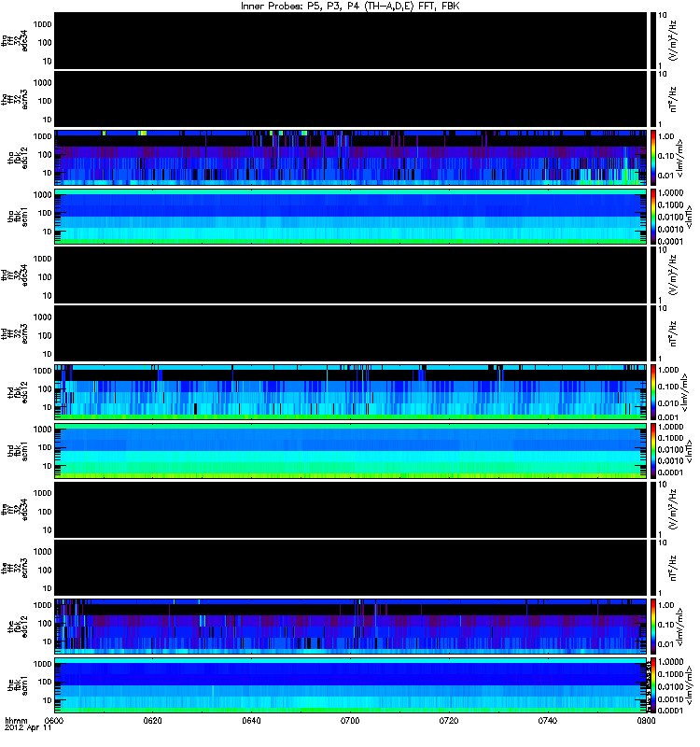The height and width of the screenshot is (747, 700).
Task: Click the the fbk edc12 color scale bar
Action: [652, 627]
